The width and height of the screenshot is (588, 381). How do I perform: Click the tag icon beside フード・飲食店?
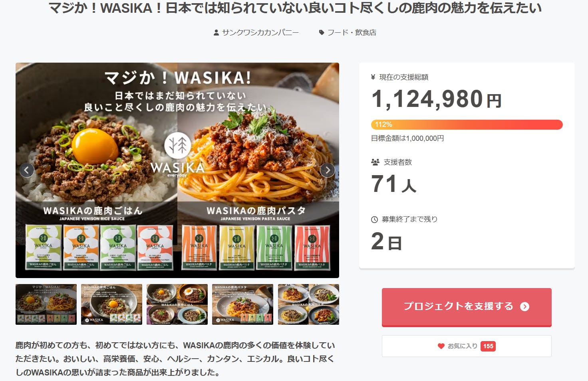[x=322, y=33]
